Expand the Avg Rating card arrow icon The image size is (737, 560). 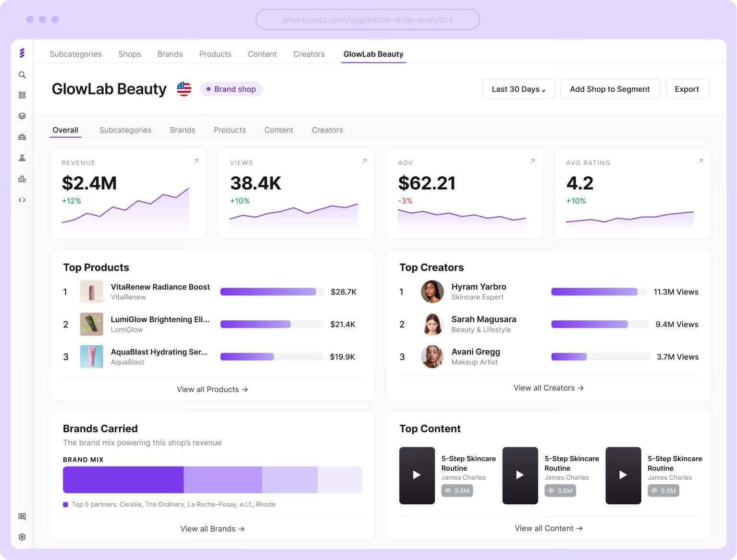700,161
